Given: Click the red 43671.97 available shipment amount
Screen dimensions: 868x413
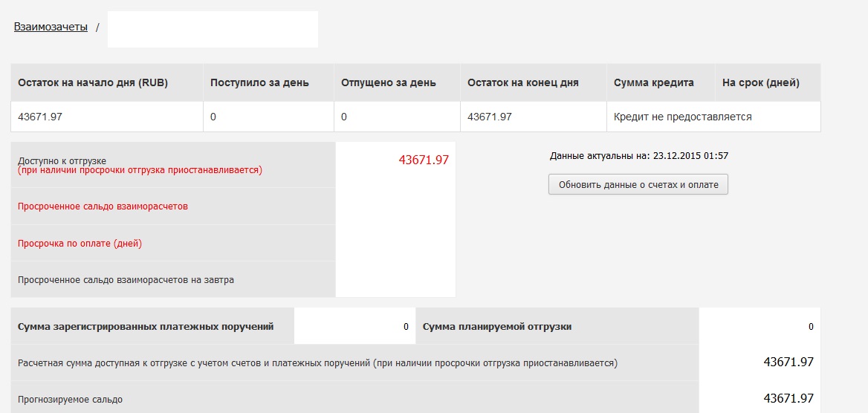Looking at the screenshot, I should [x=424, y=160].
